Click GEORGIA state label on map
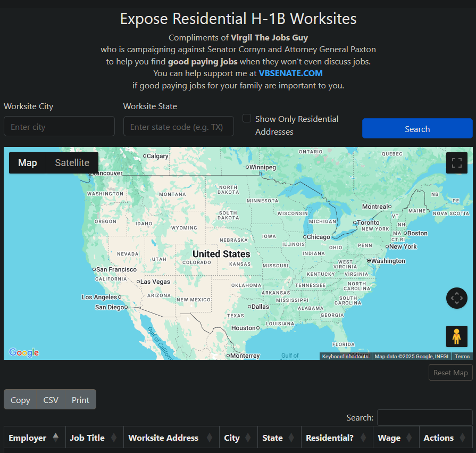 point(332,315)
